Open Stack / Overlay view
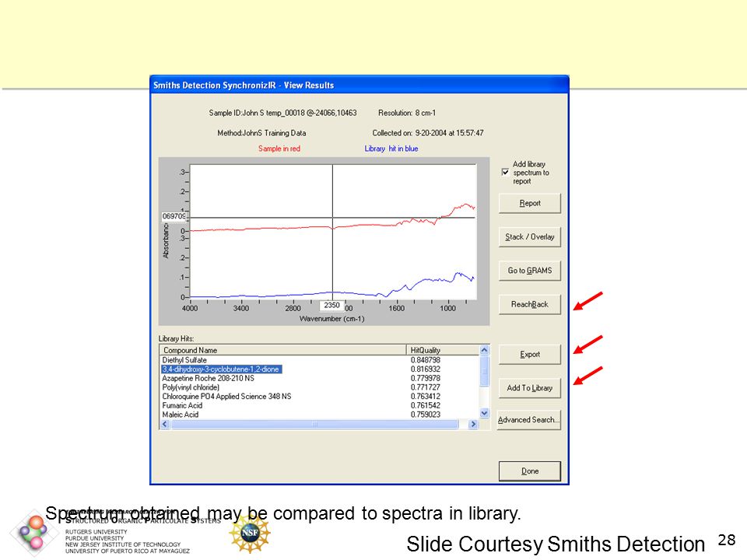Viewport: 747px width, 560px height. pyautogui.click(x=530, y=236)
